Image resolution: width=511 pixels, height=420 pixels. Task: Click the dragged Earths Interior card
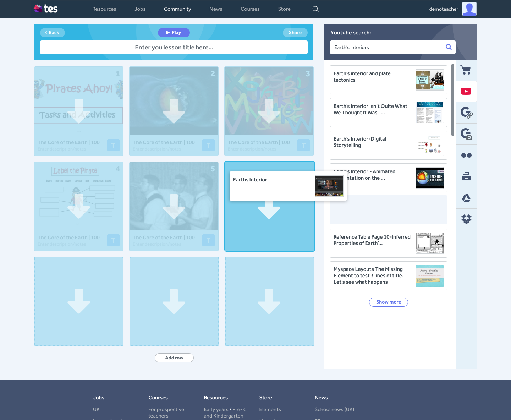point(288,186)
